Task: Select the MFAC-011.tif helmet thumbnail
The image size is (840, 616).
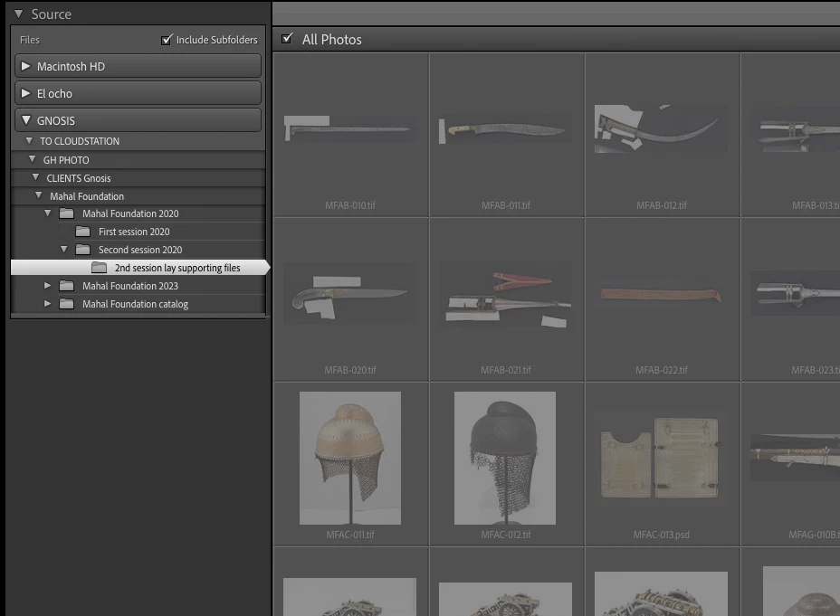Action: point(349,458)
